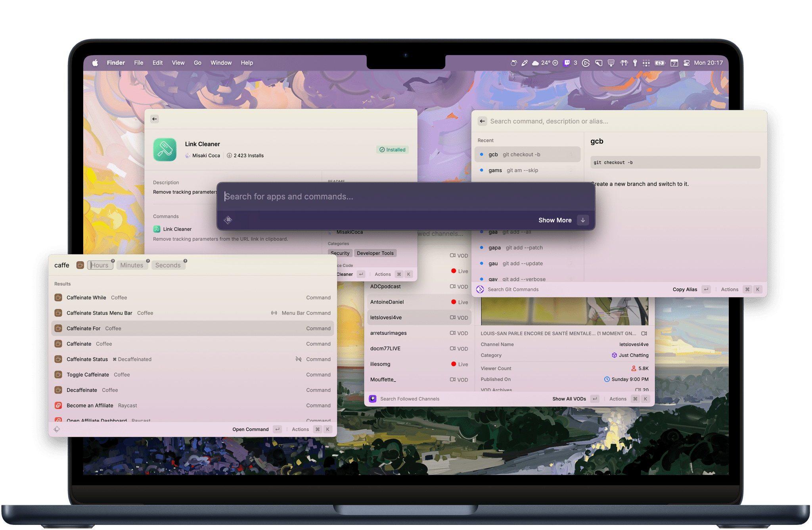812x530 pixels.
Task: Click the battery charging menu bar icon
Action: (660, 63)
